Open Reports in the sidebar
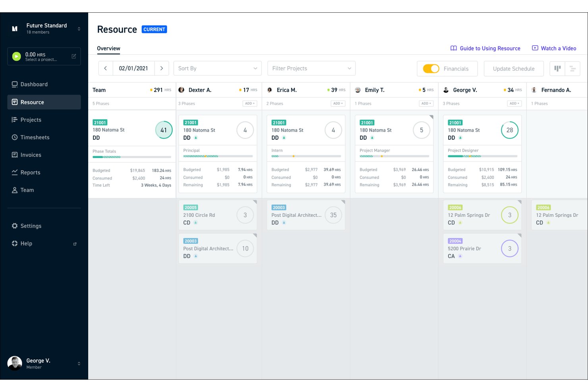Viewport: 588px width, 392px height. coord(44,172)
